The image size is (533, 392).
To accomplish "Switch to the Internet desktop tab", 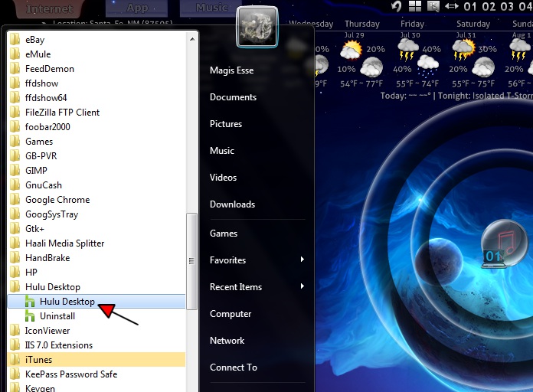I will coord(49,9).
